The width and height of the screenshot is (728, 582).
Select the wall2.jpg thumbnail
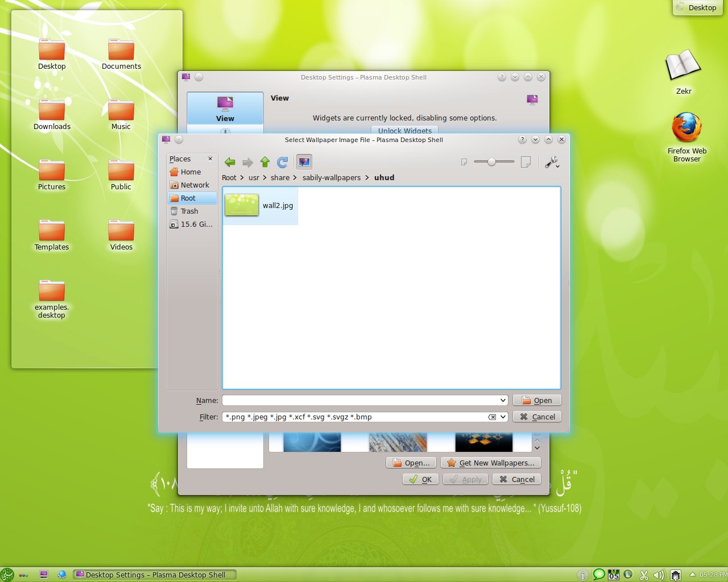241,206
